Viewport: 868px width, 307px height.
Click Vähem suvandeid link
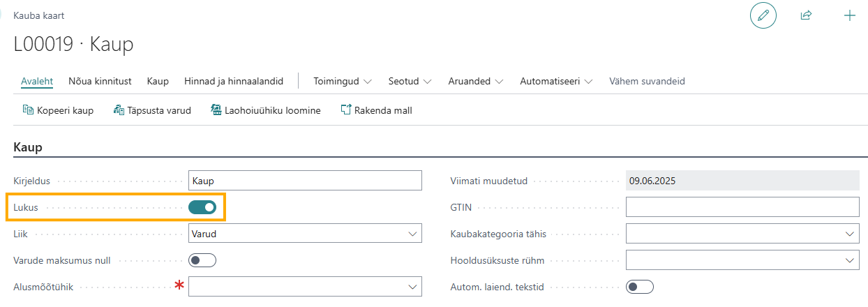click(647, 81)
